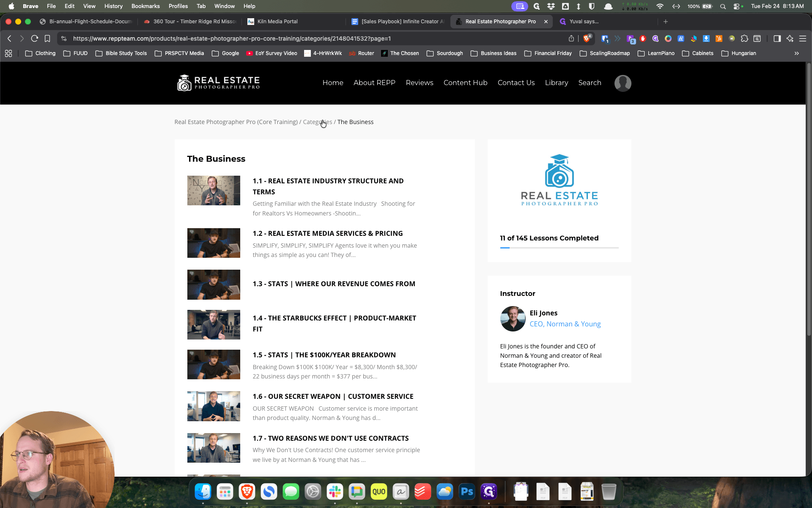Screen dimensions: 812x508
Task: Open lesson 1.5 The $100K/Year Breakdown
Action: pyautogui.click(x=324, y=355)
